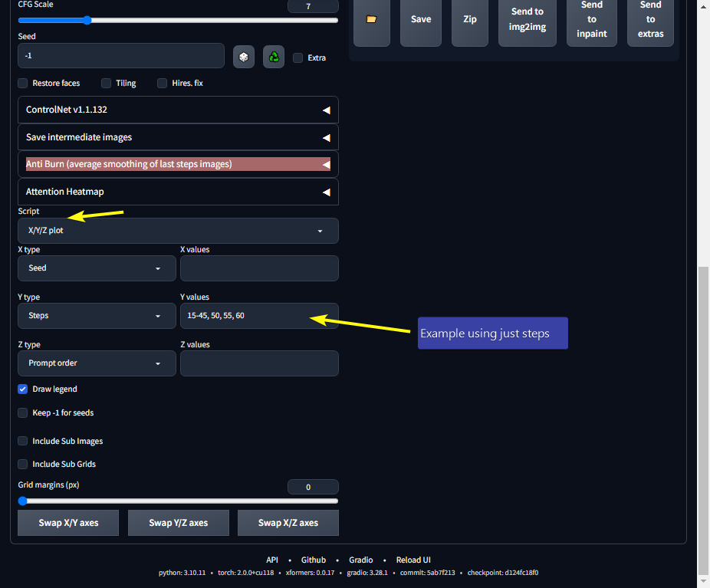The image size is (710, 588).
Task: Expand the Attention Heatmap section
Action: (178, 191)
